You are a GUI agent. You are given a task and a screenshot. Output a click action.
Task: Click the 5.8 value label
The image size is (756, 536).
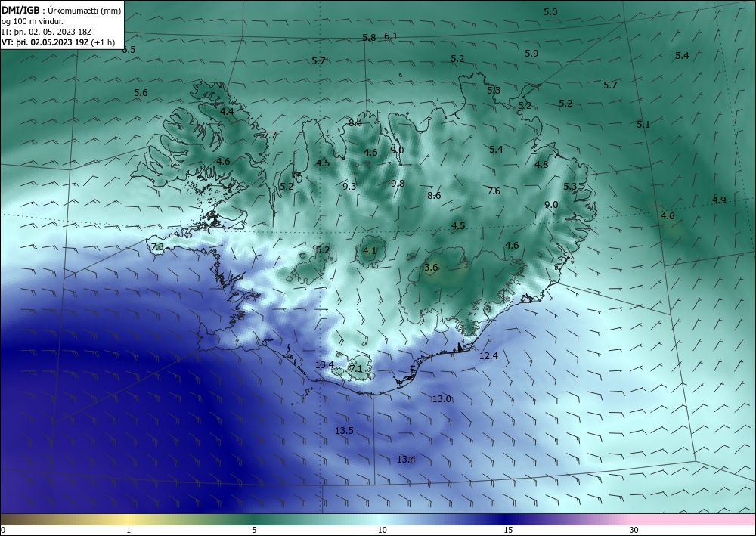pyautogui.click(x=369, y=38)
